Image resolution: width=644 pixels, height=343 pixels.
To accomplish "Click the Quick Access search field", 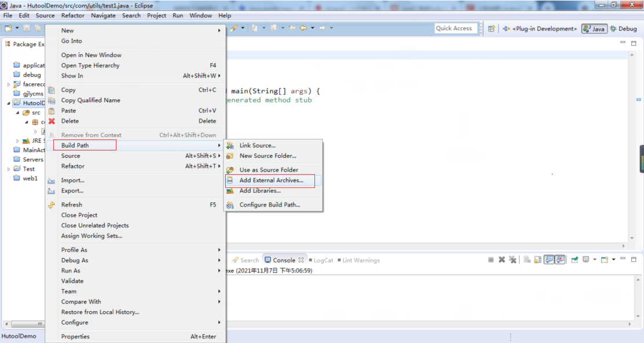I will [x=456, y=28].
